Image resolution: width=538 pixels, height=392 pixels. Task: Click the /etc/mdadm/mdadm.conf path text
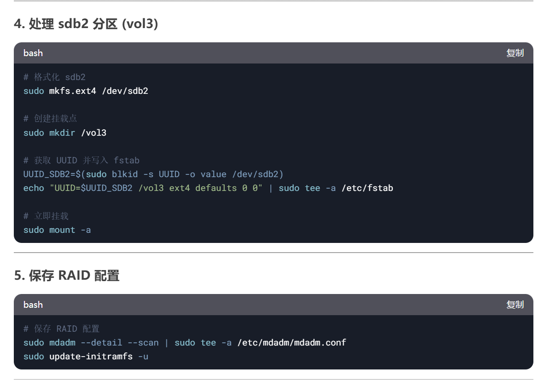pyautogui.click(x=292, y=343)
